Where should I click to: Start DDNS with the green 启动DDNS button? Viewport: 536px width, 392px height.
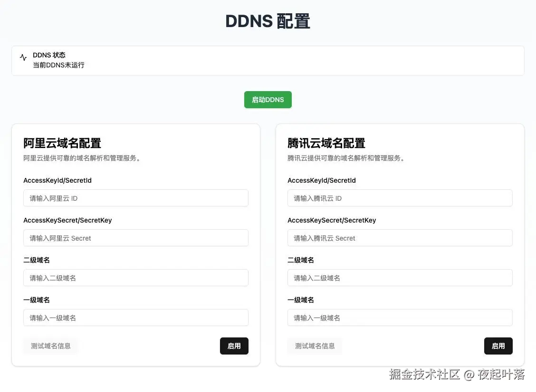(x=268, y=100)
